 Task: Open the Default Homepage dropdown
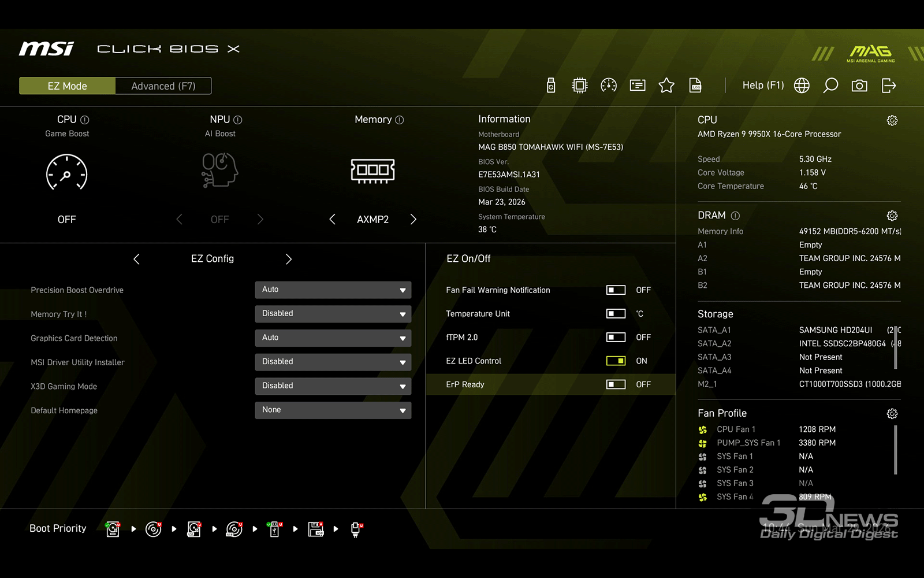click(x=333, y=410)
